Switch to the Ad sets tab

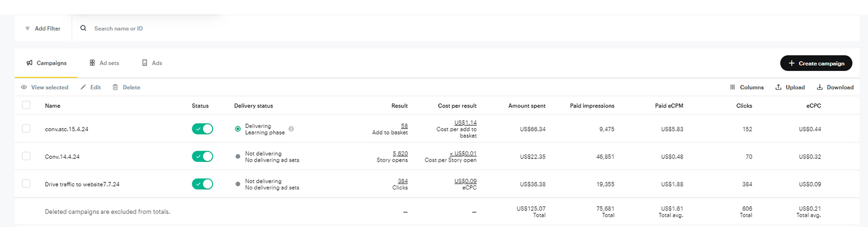point(104,63)
